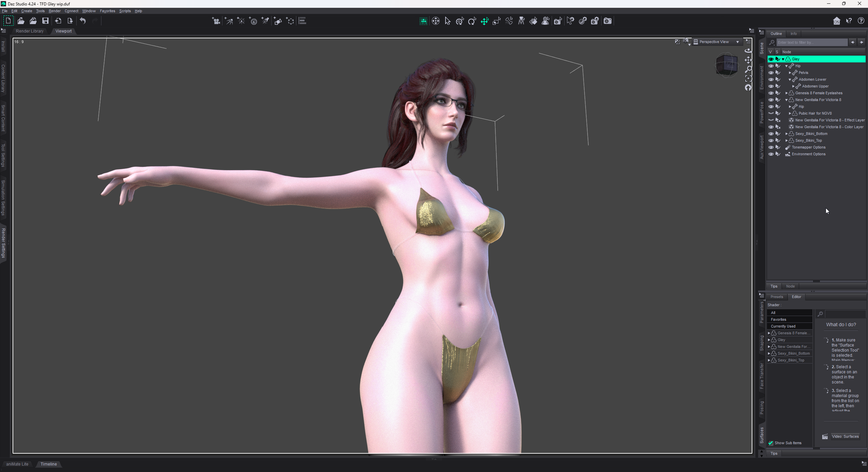Image resolution: width=868 pixels, height=472 pixels.
Task: Expand Sexy_Bikini_Top in Scene outline
Action: point(787,140)
